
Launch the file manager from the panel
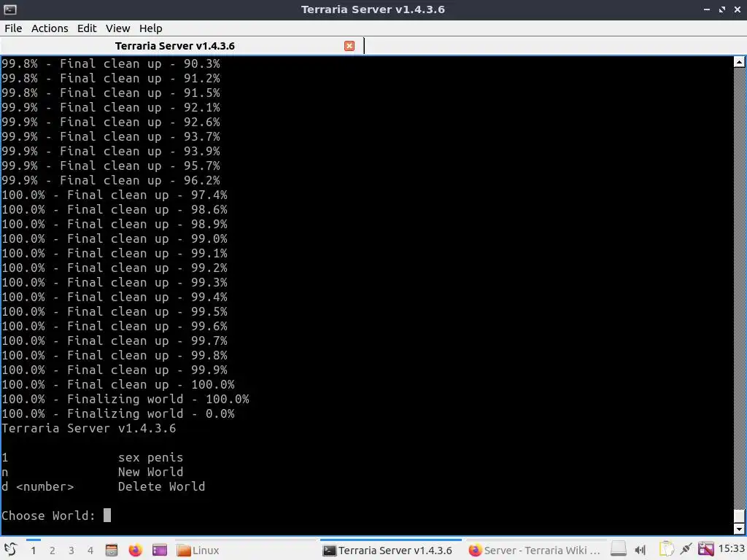112,550
